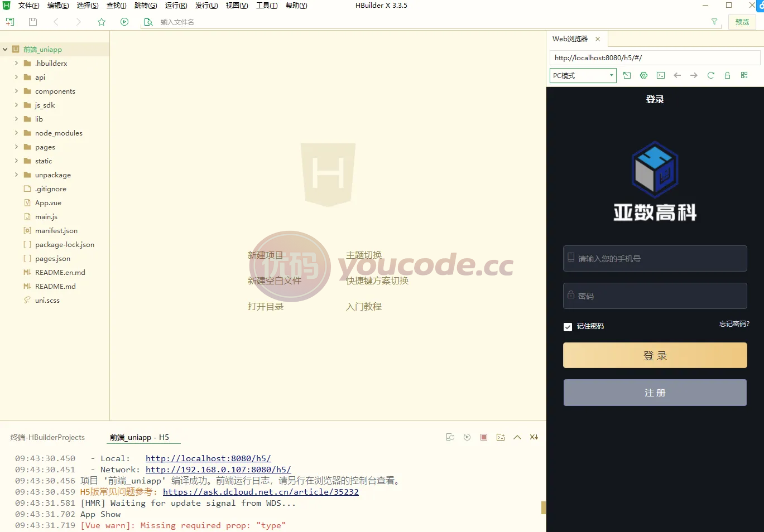Click the new terminal icon
Viewport: 764px width, 532px height.
(x=501, y=437)
